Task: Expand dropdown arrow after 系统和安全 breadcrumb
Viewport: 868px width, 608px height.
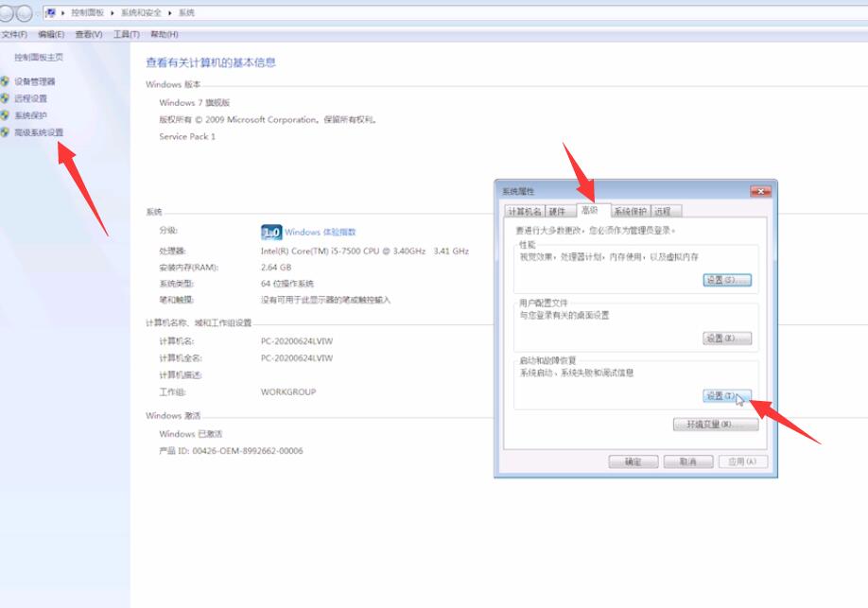Action: click(170, 12)
